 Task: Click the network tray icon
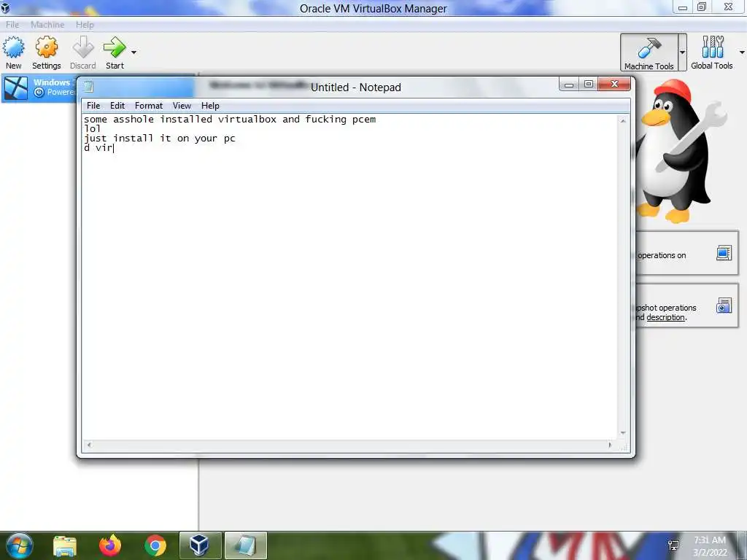click(673, 545)
